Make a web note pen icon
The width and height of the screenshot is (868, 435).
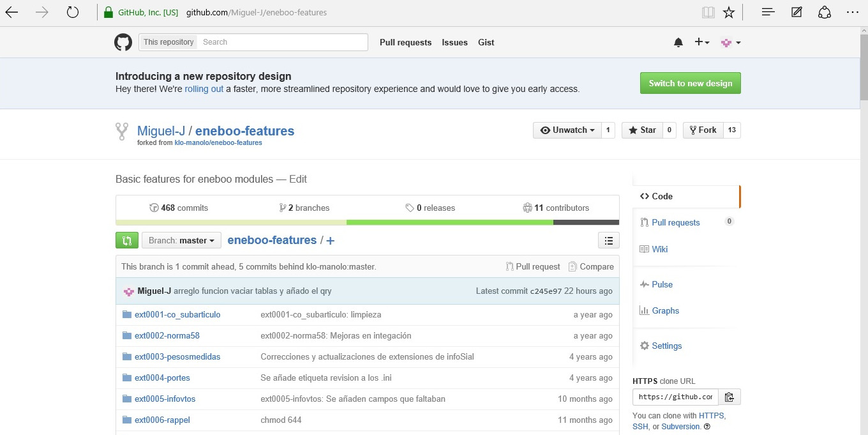click(x=797, y=12)
